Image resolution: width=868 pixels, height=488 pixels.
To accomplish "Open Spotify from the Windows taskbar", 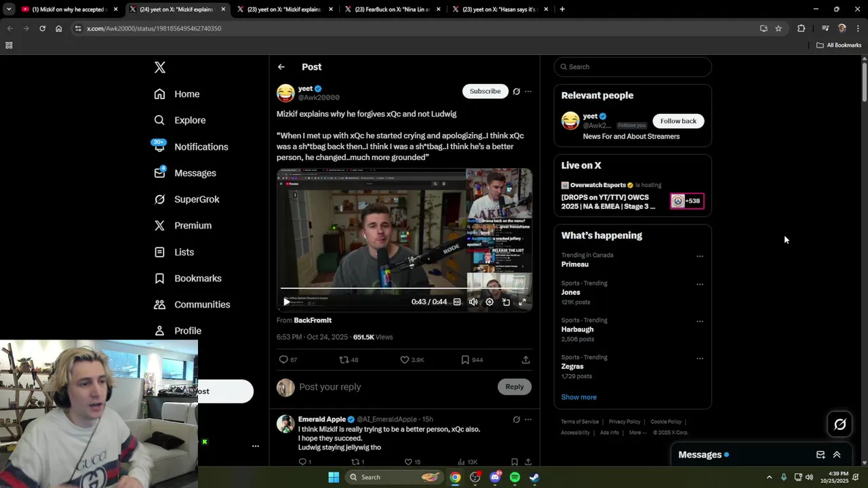I will [x=515, y=477].
